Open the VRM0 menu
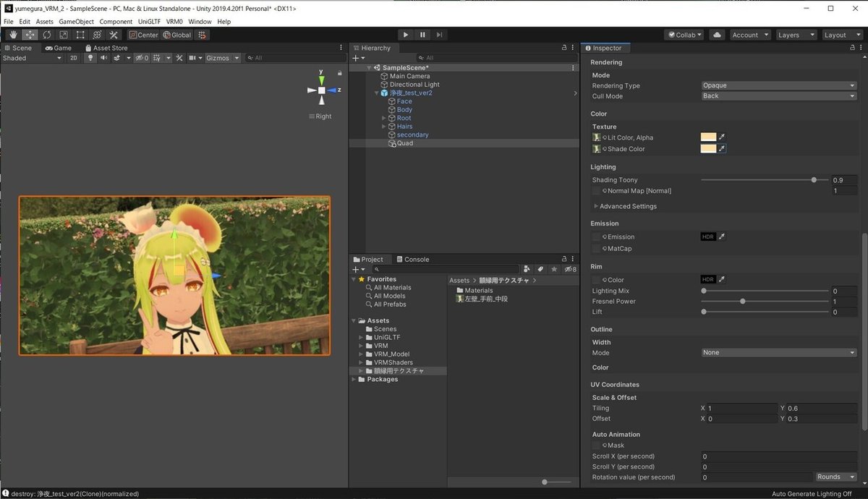 point(174,22)
